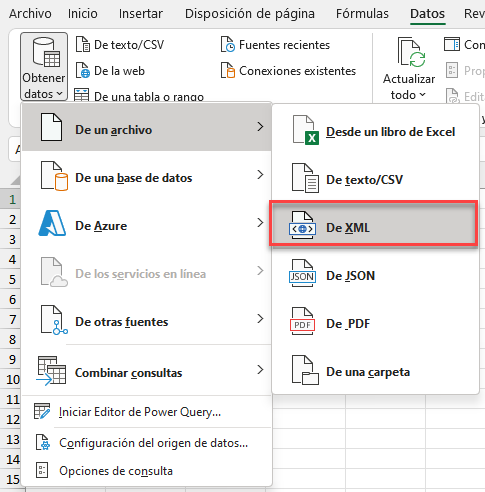Expand De una base de datos chevron

[260, 175]
